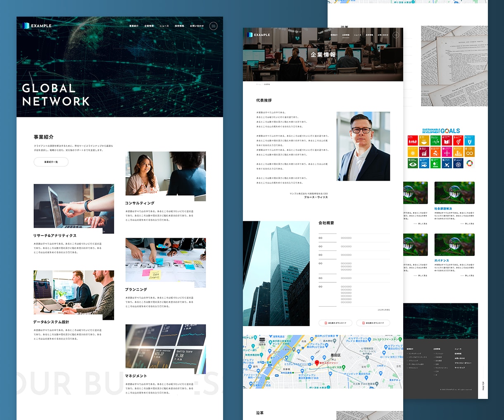
Task: Click first 会社案内 ダウンロード PDF button
Action: tap(335, 323)
